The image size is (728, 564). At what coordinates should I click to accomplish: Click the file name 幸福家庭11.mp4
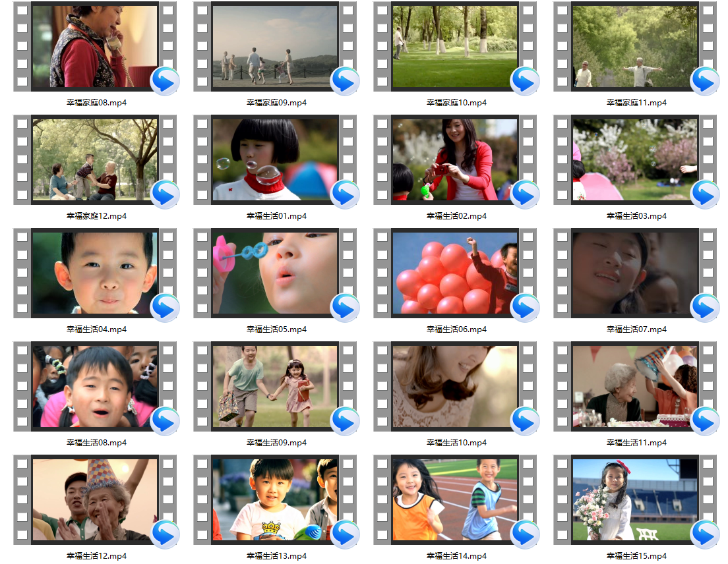coord(636,103)
